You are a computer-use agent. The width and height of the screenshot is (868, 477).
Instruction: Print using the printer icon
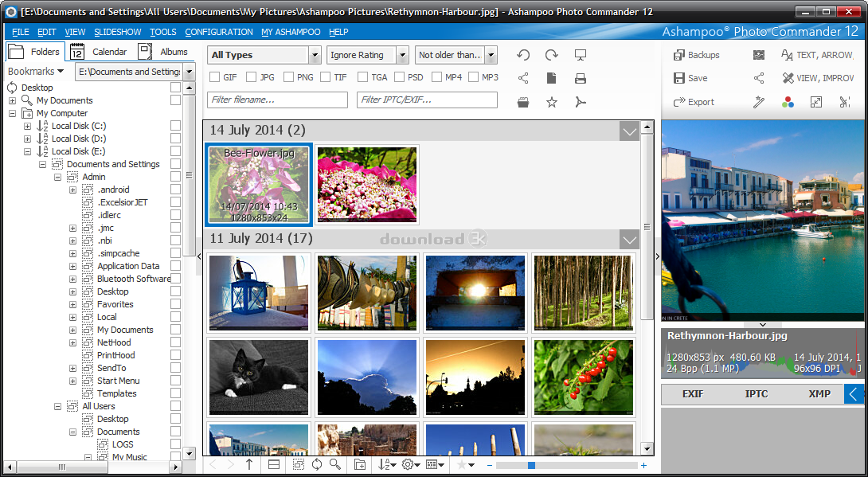pos(581,78)
